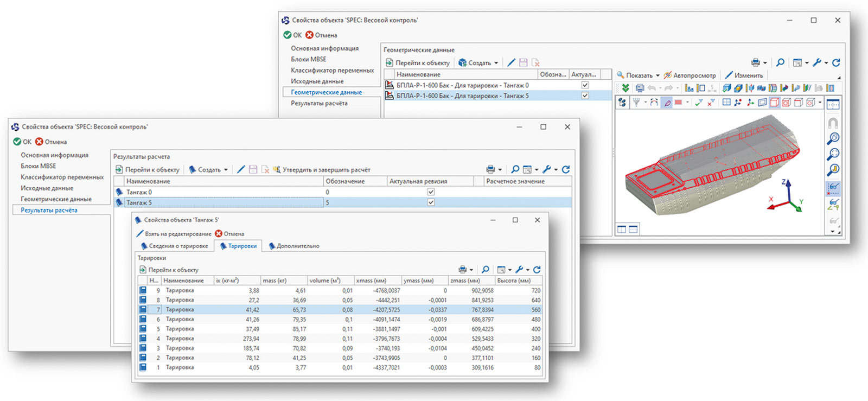Click Отмена in the Танграж 5 window

click(x=229, y=234)
